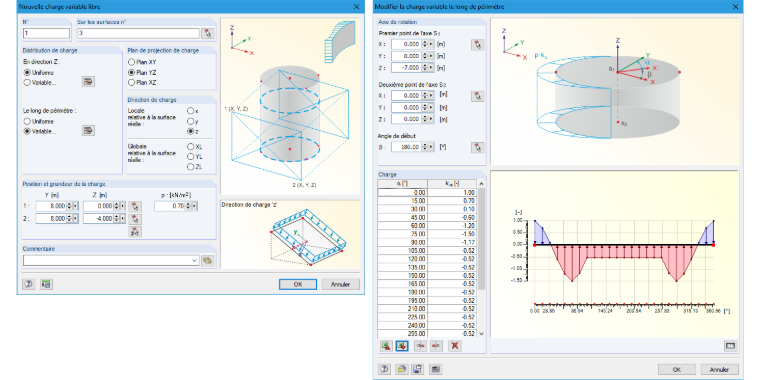Click the β field showing 180.00
760x380 pixels.
pyautogui.click(x=406, y=147)
